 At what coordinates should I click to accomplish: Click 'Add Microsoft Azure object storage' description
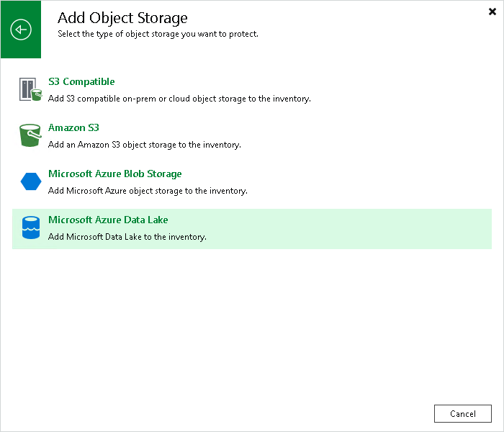(148, 191)
